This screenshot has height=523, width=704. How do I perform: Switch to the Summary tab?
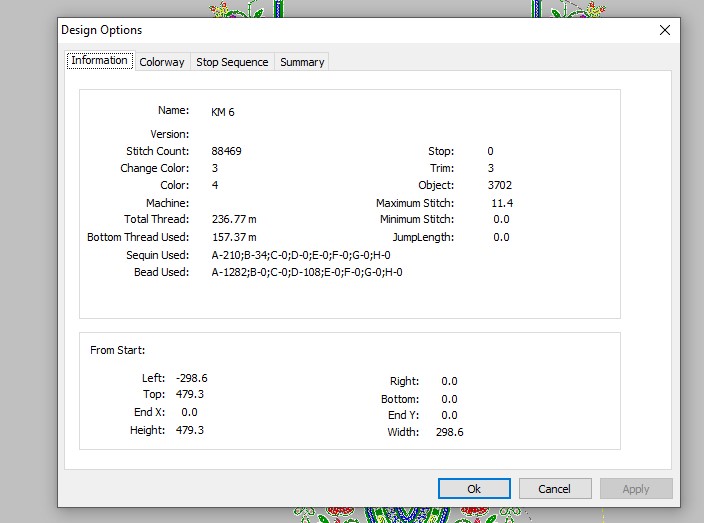click(x=302, y=62)
